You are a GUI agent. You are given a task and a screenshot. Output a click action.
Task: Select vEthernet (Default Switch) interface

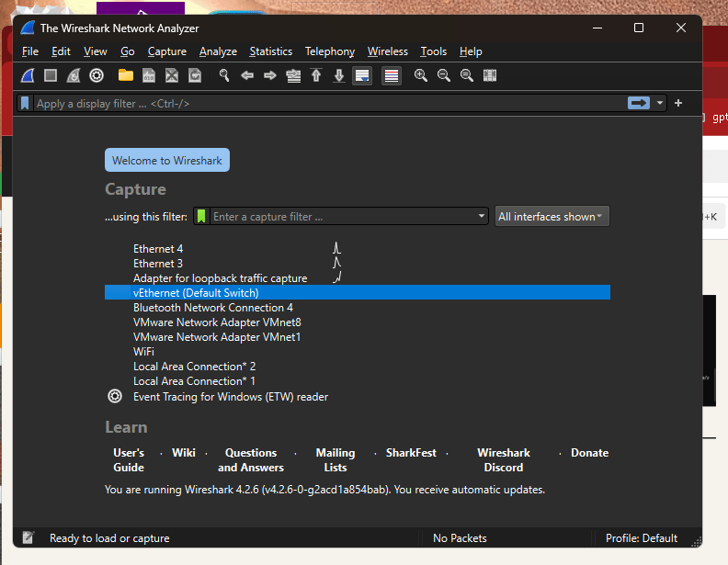(x=358, y=293)
